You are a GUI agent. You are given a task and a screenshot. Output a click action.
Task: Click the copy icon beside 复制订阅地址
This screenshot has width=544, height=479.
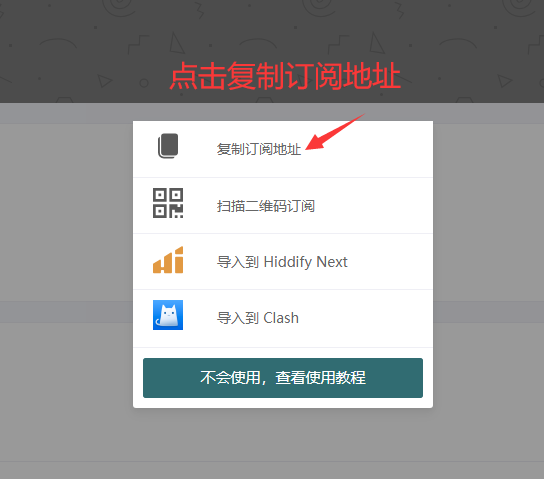coord(168,146)
